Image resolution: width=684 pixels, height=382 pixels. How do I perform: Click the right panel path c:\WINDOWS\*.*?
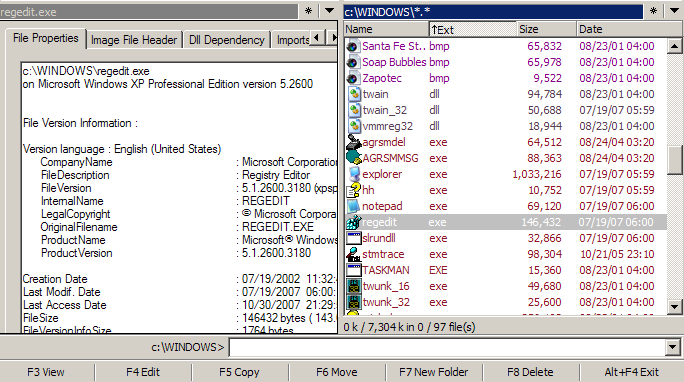pos(493,12)
